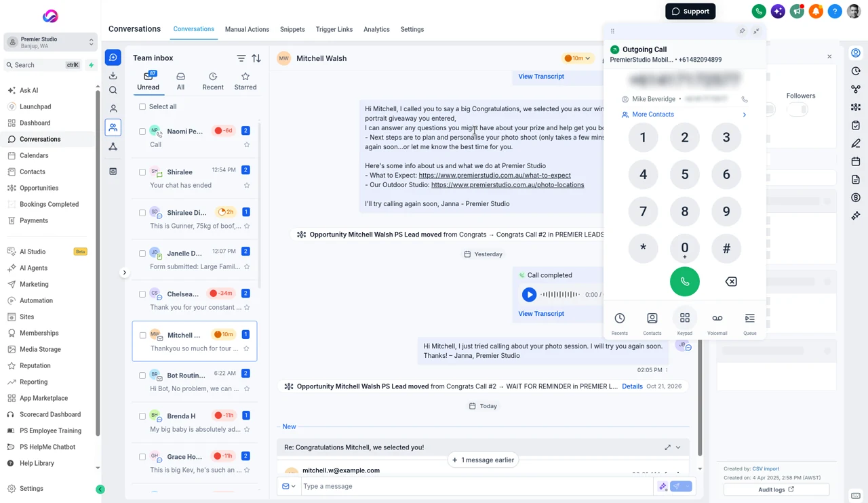Check the Bot Routin... conversation checkbox
Image resolution: width=868 pixels, height=503 pixels.
[142, 376]
